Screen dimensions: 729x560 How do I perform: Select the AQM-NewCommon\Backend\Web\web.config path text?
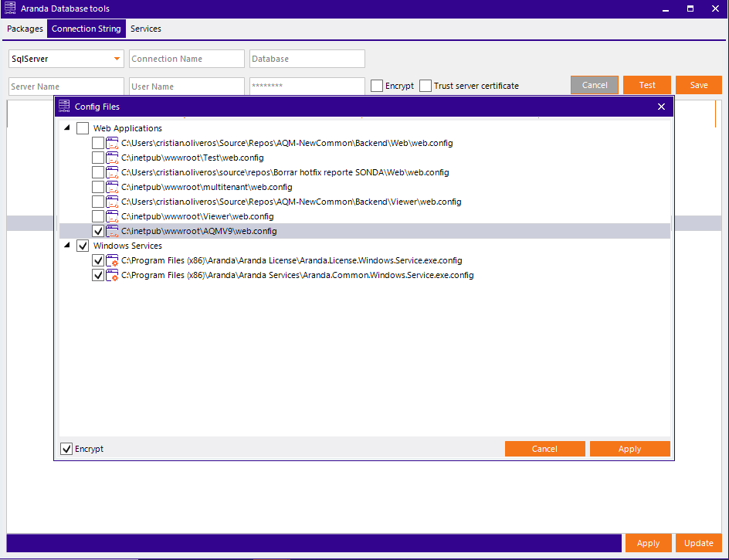[x=287, y=143]
